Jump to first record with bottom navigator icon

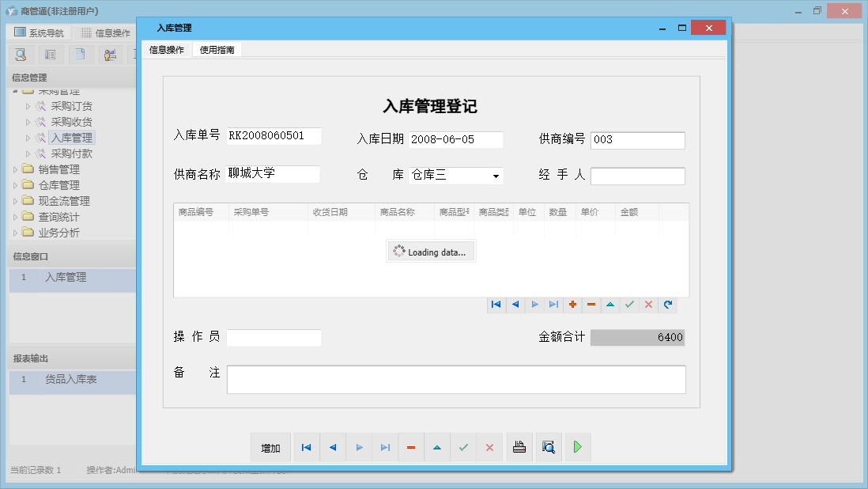306,447
